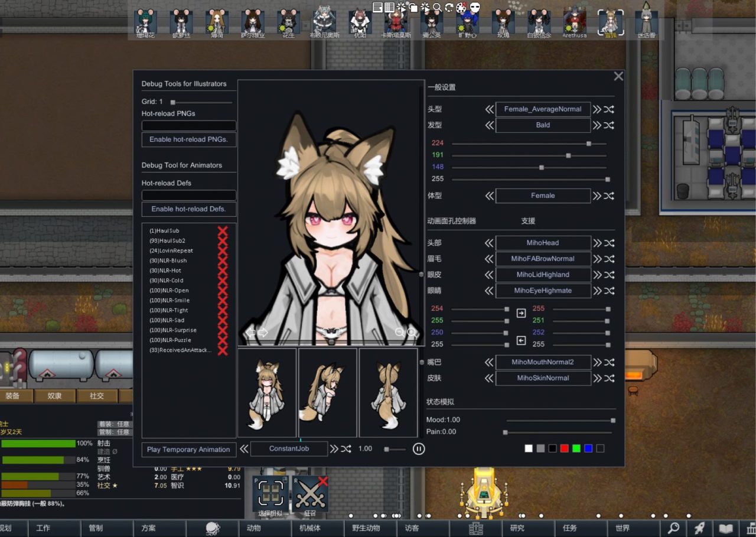The image size is (756, 537).
Task: Click the red X beside (33)ReceivedAnAttack
Action: 223,350
